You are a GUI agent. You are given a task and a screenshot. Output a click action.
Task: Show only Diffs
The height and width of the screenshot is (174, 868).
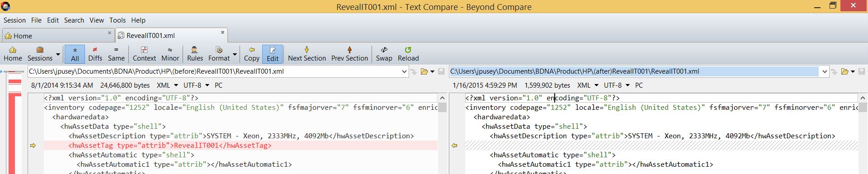[x=95, y=54]
